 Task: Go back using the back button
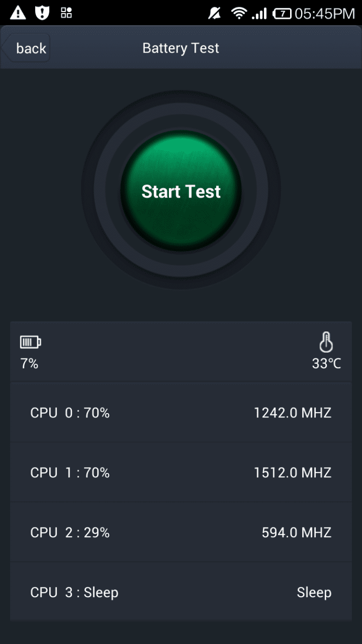coord(28,48)
